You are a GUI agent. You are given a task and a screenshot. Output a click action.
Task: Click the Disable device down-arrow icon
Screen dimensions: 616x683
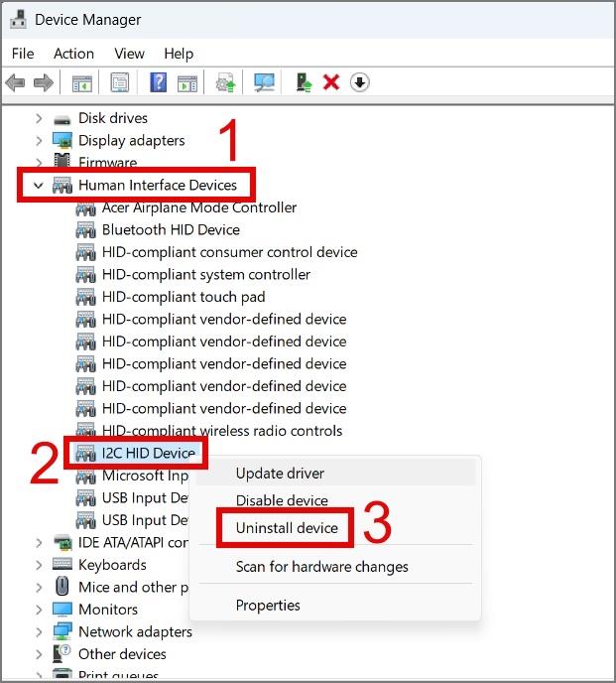click(x=360, y=82)
